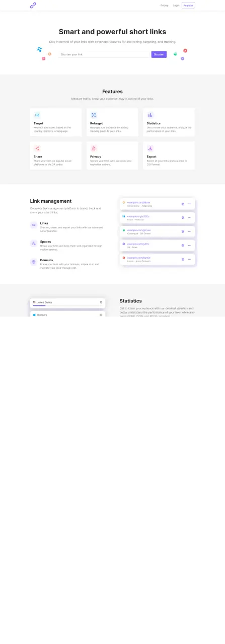
Task: Click the Spaces icon under Link management
Action: pos(33,244)
